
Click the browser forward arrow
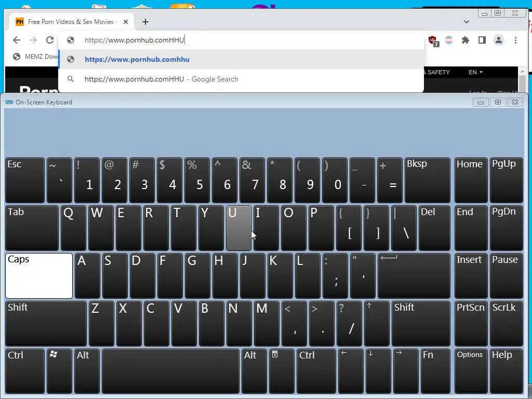[x=33, y=40]
